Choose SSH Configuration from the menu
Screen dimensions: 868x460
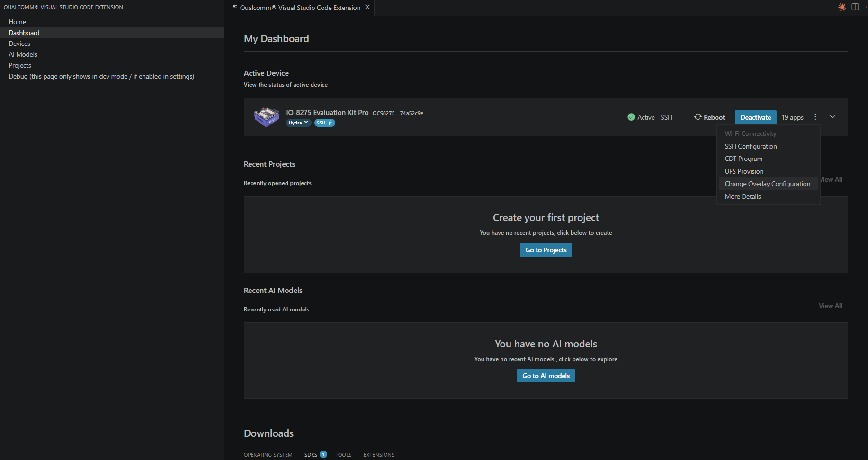[769, 146]
